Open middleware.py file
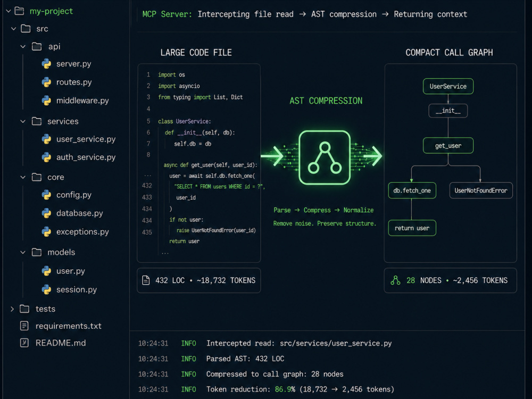The width and height of the screenshot is (532, 399). tap(82, 101)
